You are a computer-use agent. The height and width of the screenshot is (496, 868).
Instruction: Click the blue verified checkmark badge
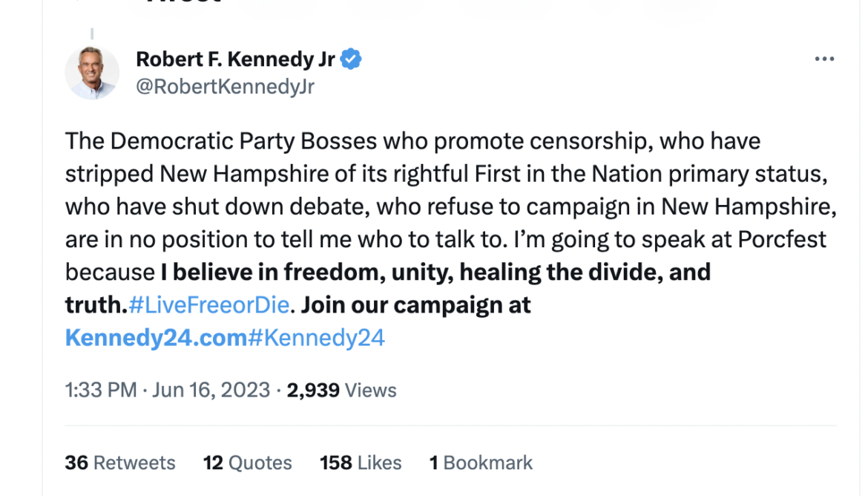pos(351,59)
